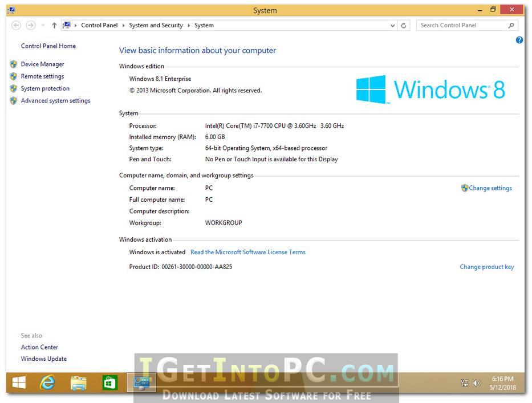Image resolution: width=532 pixels, height=403 pixels.
Task: Click the computer icon in address bar
Action: tap(67, 25)
